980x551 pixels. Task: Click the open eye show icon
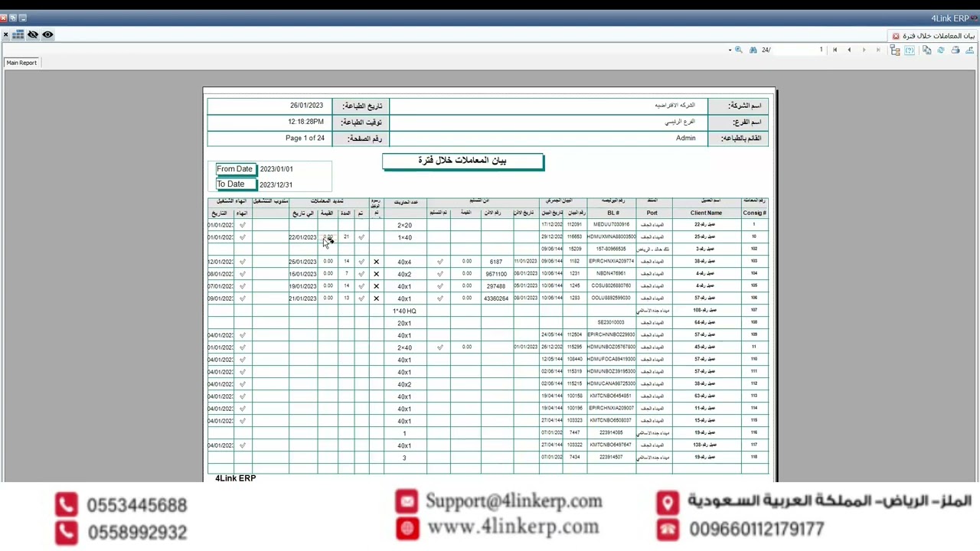pos(47,34)
